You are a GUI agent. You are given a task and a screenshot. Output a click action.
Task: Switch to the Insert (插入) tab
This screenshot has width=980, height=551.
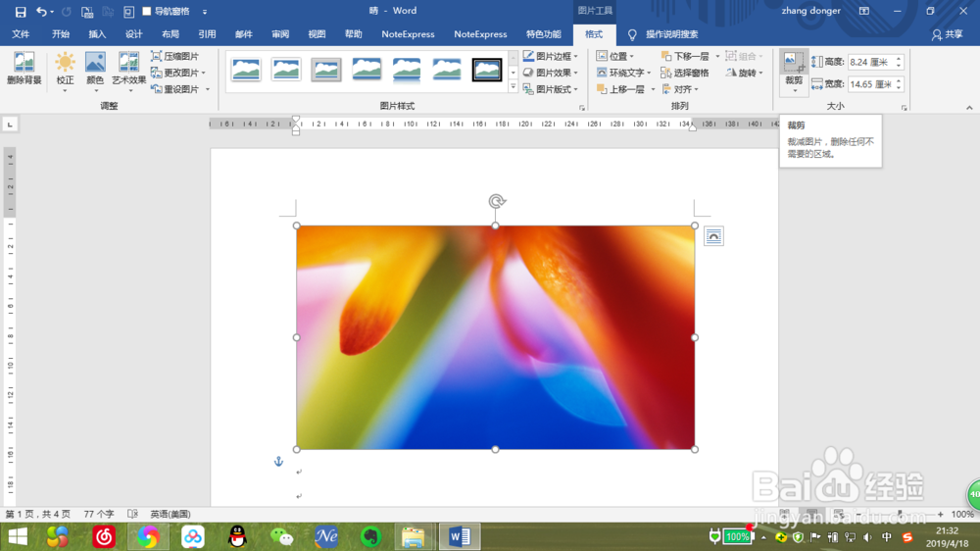tap(97, 34)
